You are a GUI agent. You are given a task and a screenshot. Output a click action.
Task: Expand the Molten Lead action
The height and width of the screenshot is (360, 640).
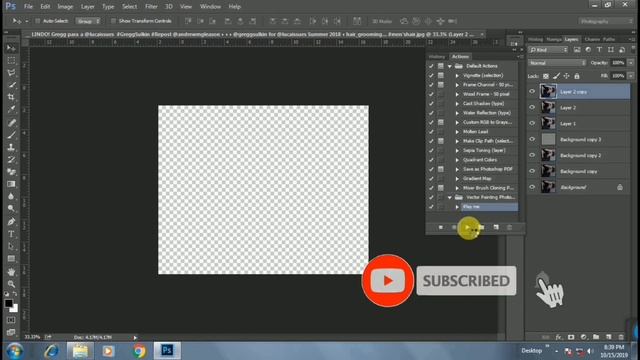(457, 132)
